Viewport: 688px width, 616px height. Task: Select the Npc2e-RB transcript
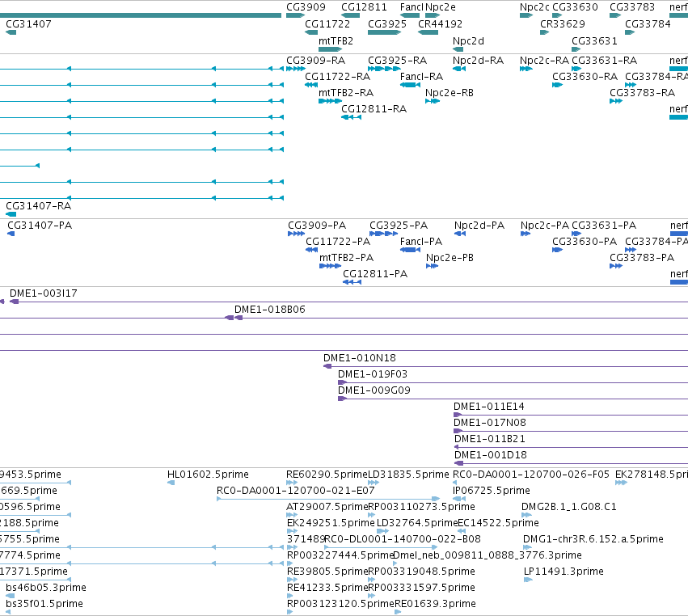point(433,101)
